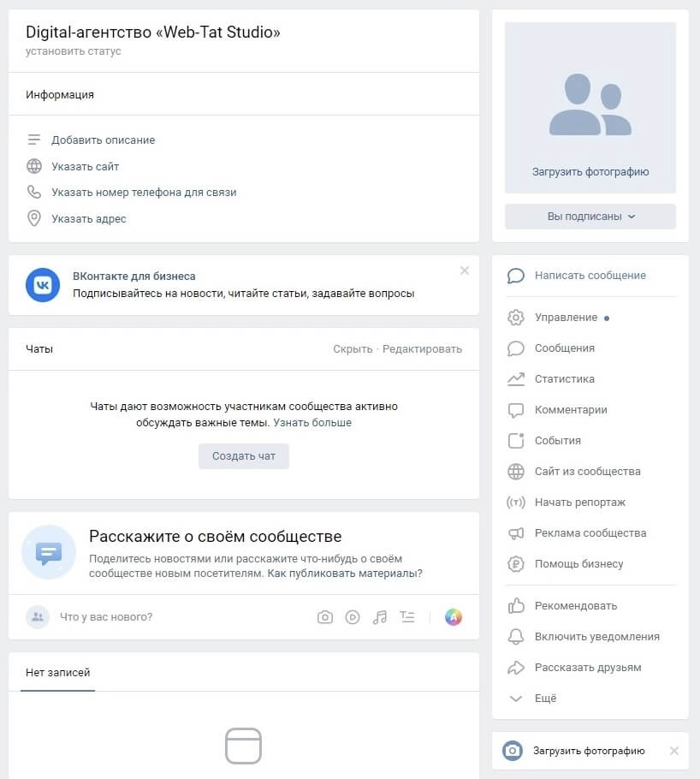Click the Создать чат button
Viewport: 700px width, 779px height.
(x=243, y=456)
